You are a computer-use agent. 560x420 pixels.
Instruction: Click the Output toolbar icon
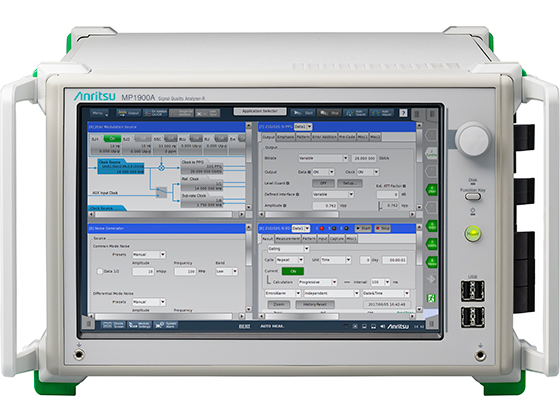[129, 113]
